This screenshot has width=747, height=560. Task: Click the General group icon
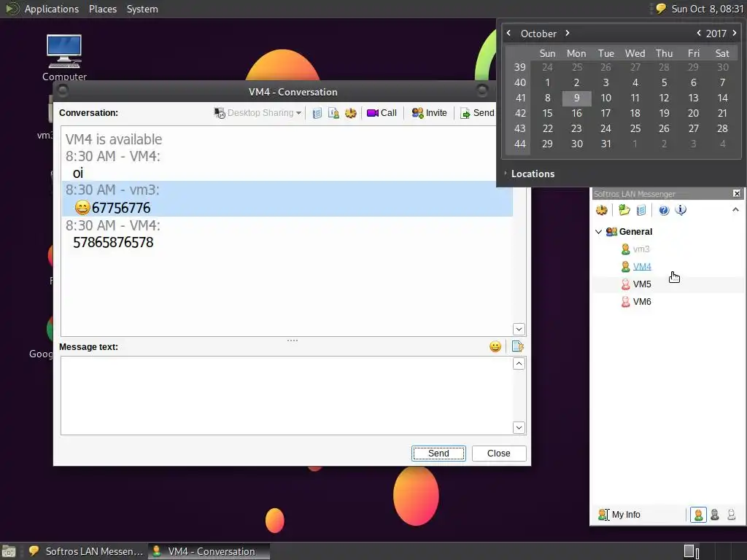tap(611, 231)
